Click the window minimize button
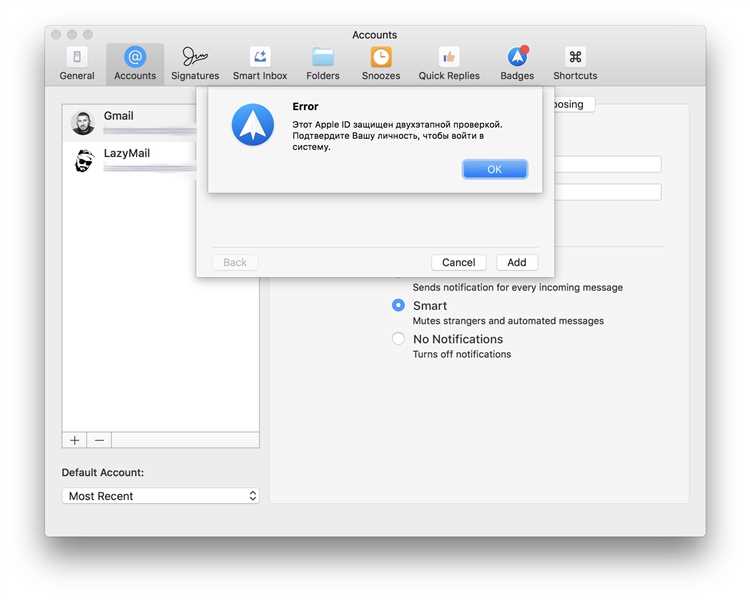The width and height of the screenshot is (750, 600). (x=72, y=34)
